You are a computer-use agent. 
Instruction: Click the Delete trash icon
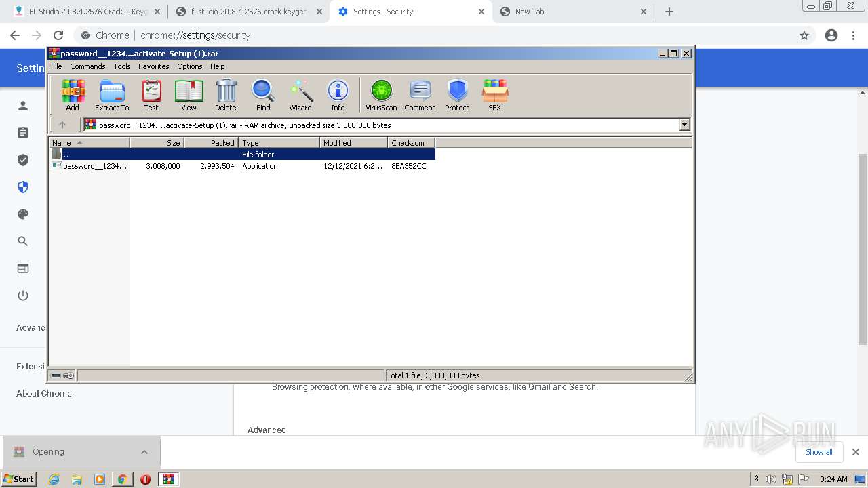[x=226, y=95]
